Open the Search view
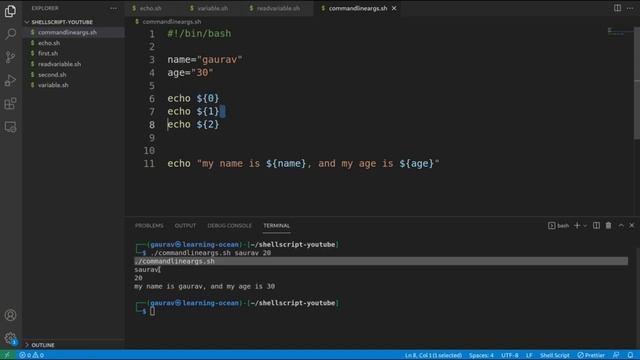The height and width of the screenshot is (360, 640). [x=11, y=34]
